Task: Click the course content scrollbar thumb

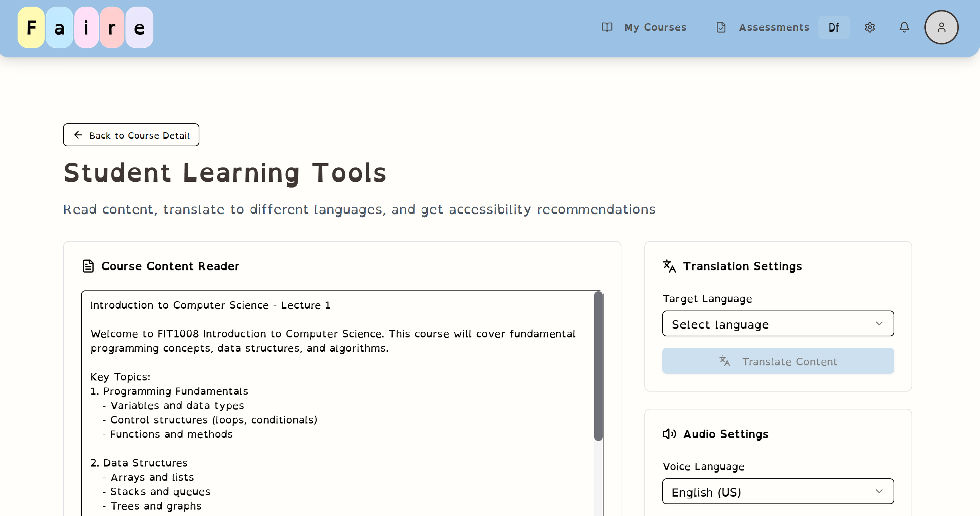Action: point(598,366)
